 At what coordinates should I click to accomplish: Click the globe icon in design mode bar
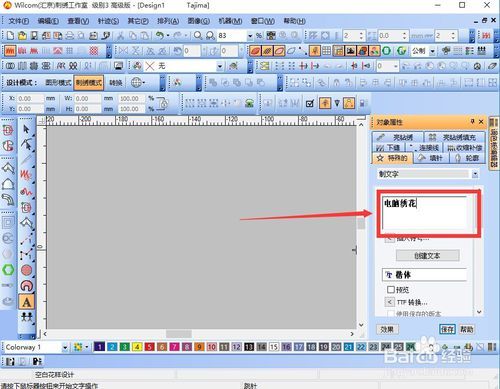(x=136, y=82)
